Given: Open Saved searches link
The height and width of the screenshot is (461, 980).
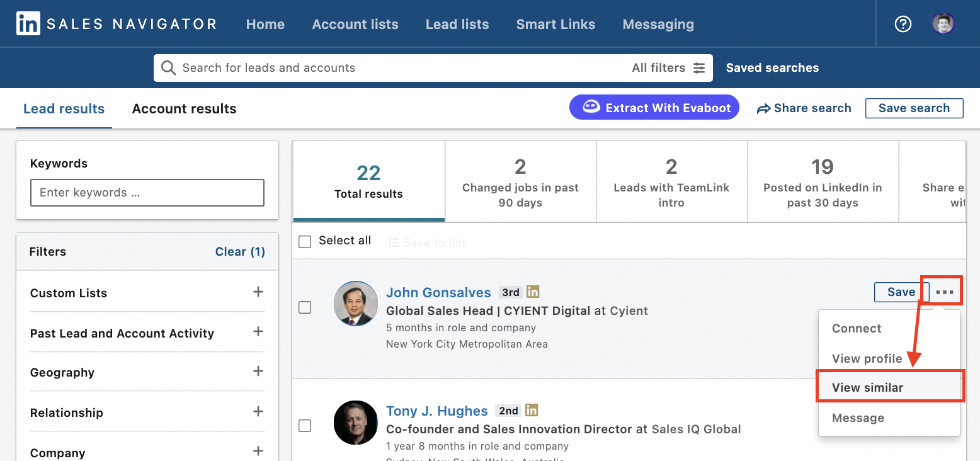Looking at the screenshot, I should click(772, 68).
